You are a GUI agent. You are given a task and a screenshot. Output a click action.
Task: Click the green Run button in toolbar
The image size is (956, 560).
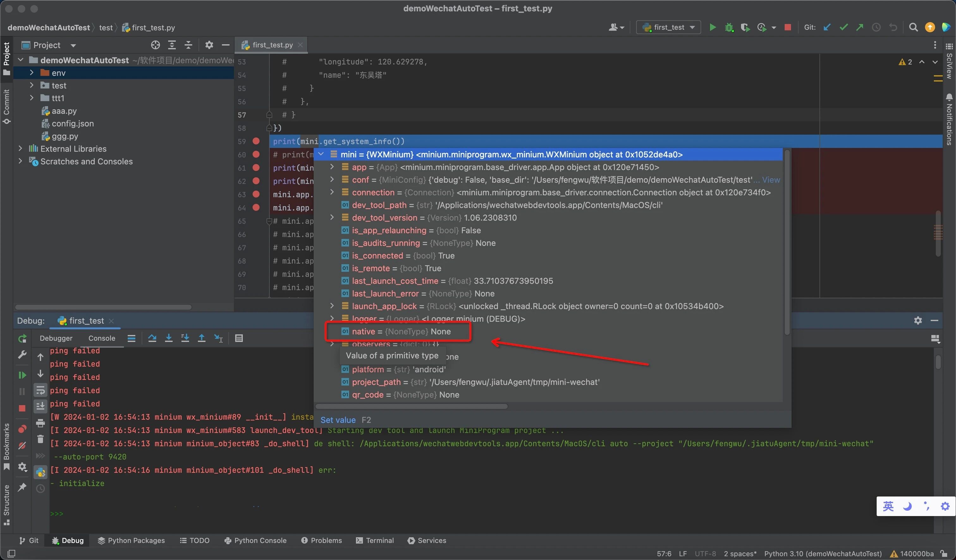(x=713, y=27)
